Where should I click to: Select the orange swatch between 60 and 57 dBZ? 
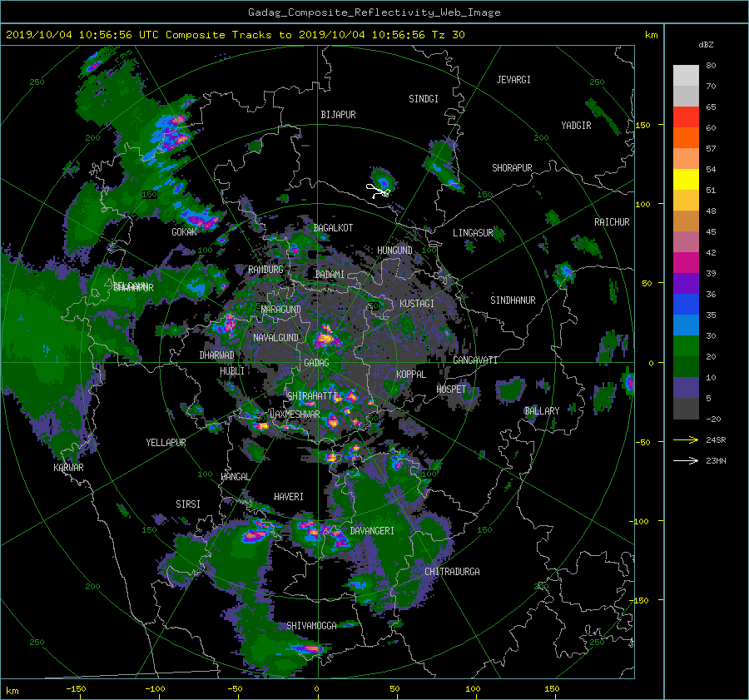pyautogui.click(x=686, y=137)
